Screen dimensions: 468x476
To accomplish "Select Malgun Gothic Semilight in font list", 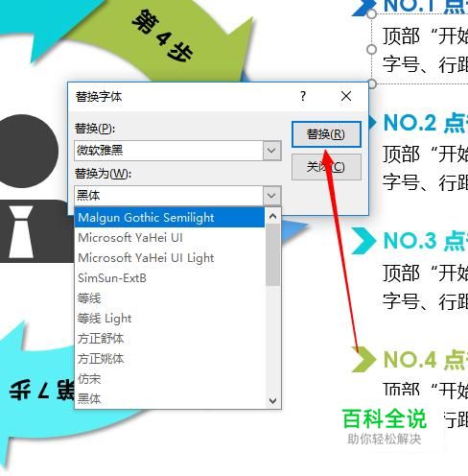I will click(x=170, y=218).
